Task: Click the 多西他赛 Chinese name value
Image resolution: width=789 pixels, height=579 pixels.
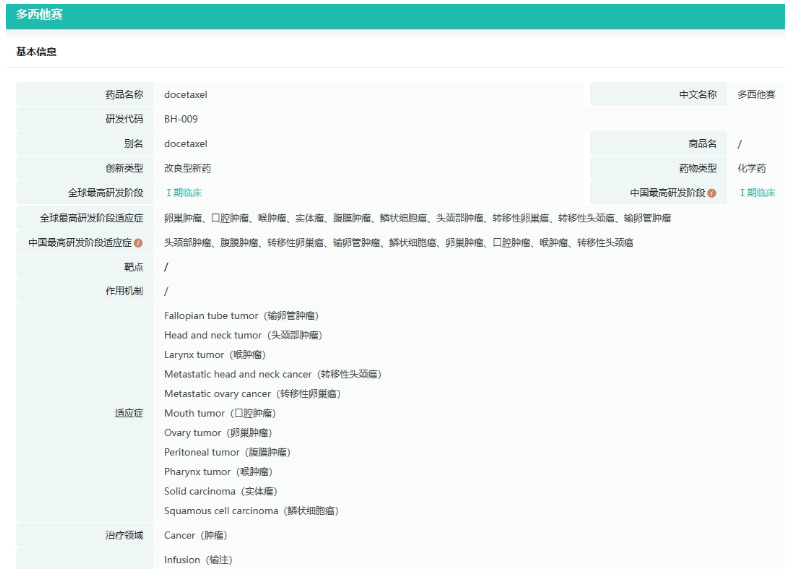Action: click(756, 95)
